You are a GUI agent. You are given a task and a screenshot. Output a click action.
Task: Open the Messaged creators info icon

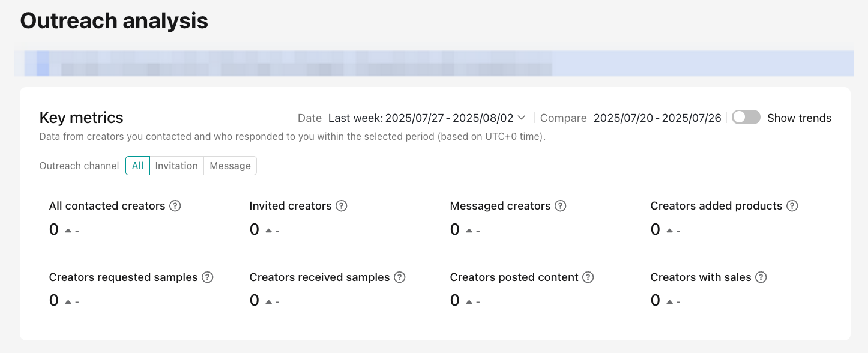[x=560, y=206]
